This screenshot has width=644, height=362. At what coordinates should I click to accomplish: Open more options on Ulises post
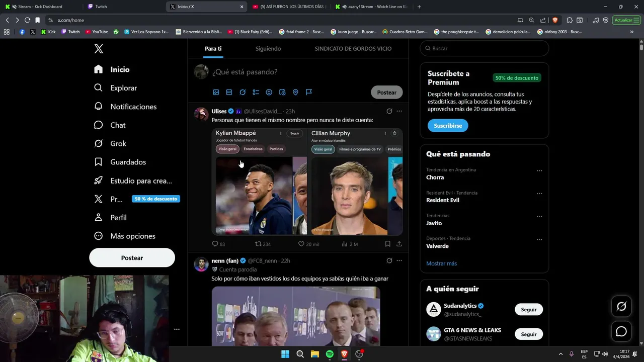point(399,111)
